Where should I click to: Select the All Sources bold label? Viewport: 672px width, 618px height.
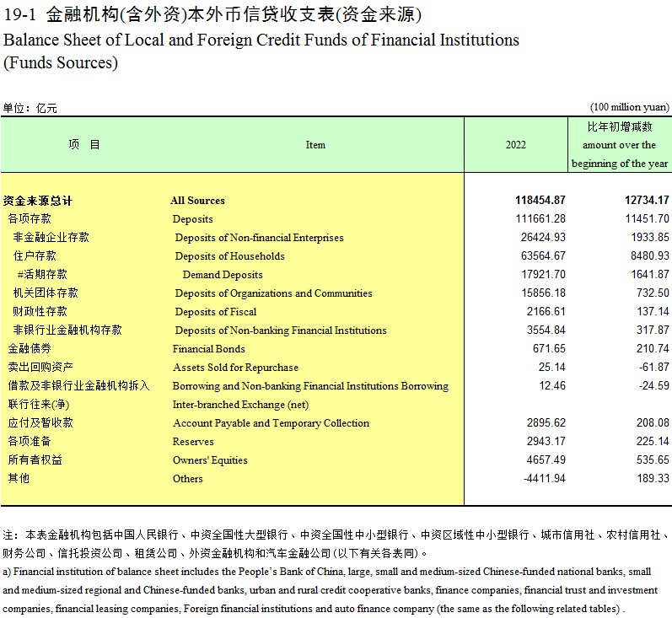[197, 200]
